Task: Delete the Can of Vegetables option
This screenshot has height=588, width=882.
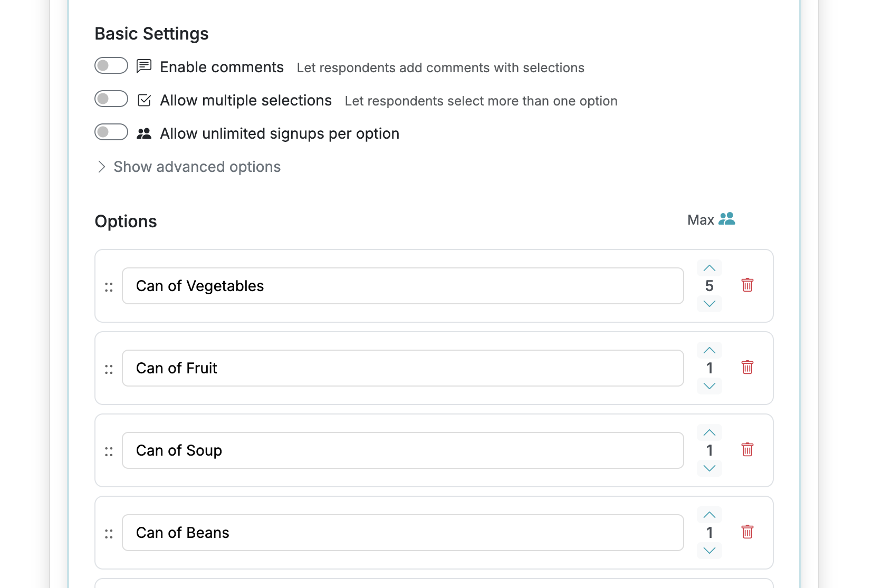Action: coord(747,285)
